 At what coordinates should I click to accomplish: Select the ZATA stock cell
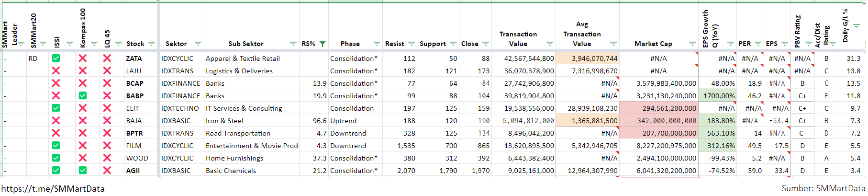(134, 58)
